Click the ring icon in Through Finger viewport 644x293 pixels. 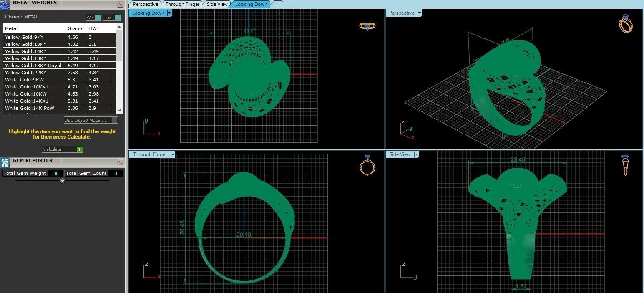(x=367, y=165)
